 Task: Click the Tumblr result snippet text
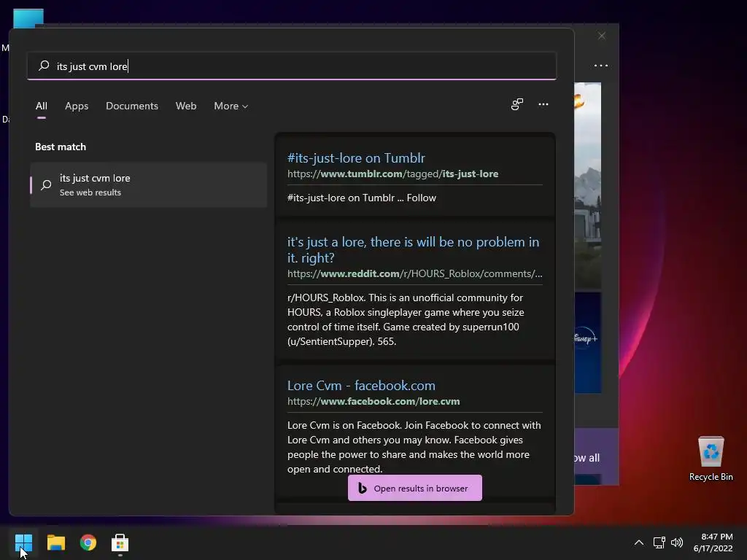pos(362,198)
